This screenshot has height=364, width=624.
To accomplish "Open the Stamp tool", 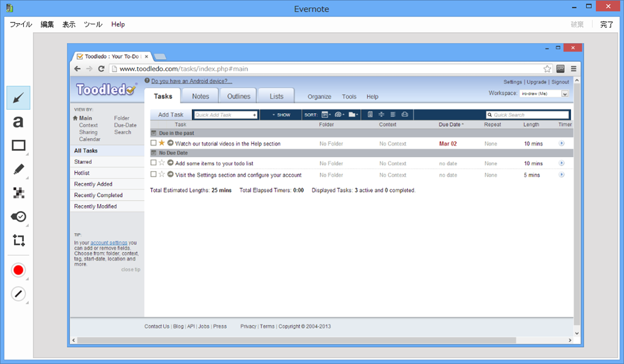I will (18, 217).
